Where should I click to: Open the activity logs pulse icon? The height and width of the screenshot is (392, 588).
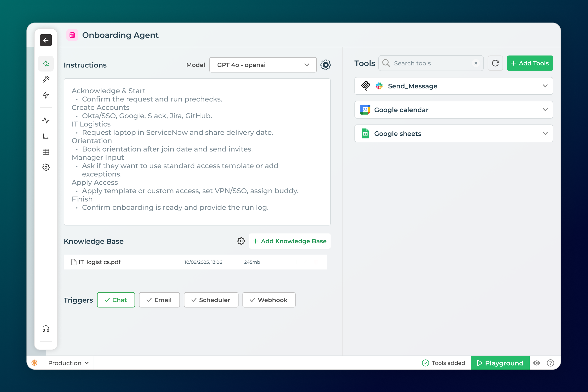(x=46, y=120)
